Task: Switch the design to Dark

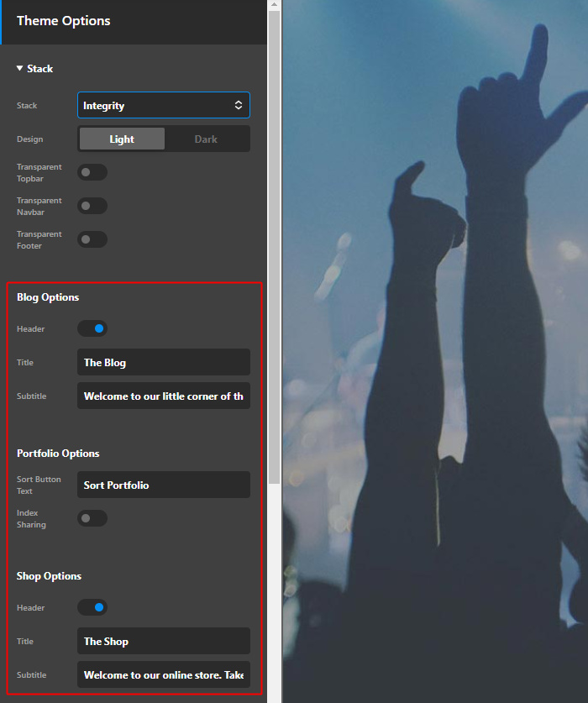Action: pos(206,139)
